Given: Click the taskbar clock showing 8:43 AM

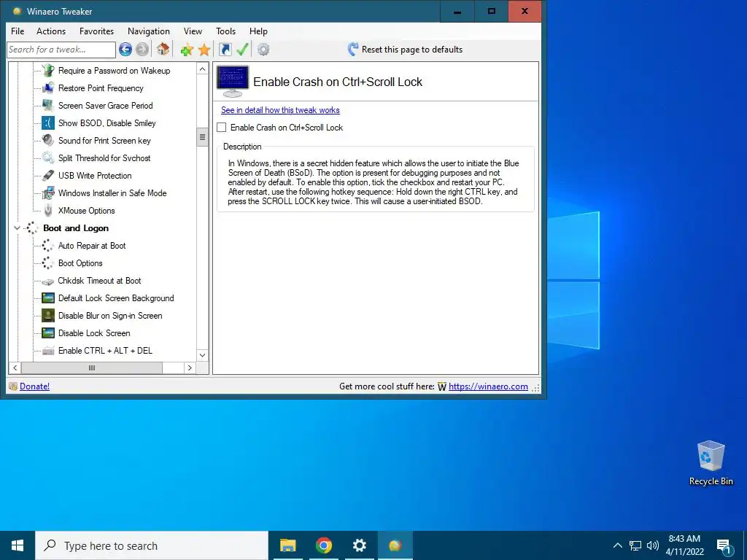Looking at the screenshot, I should 684,545.
